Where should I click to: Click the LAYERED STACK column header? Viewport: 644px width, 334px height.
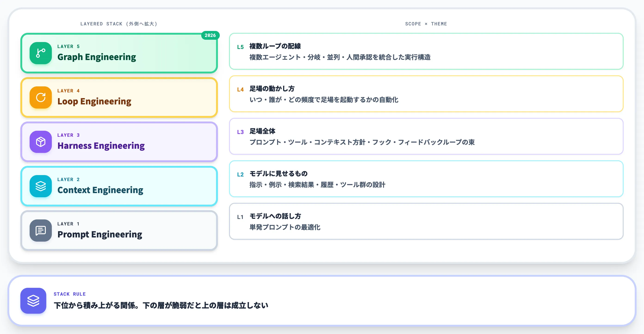[x=119, y=24]
